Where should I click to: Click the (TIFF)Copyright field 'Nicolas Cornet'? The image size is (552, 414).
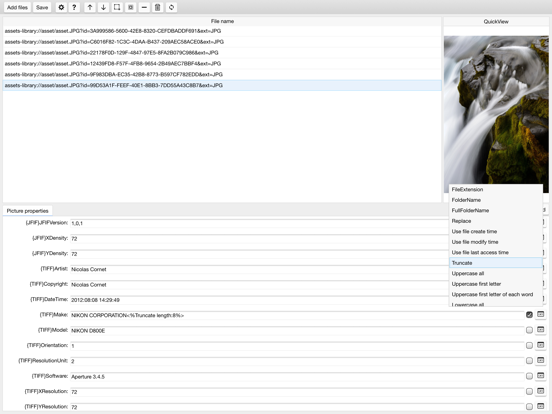(259, 284)
